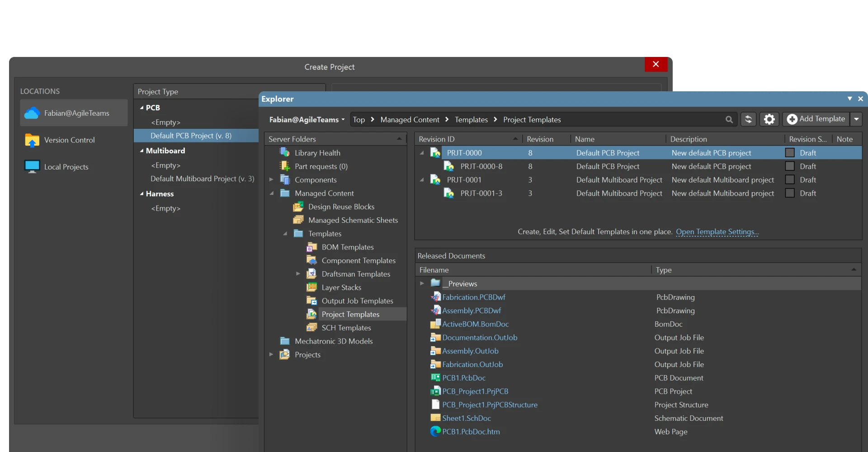Viewport: 868px width, 452px height.
Task: Select Default Multiboard Project (v. 3) in Project Type
Action: pos(203,179)
